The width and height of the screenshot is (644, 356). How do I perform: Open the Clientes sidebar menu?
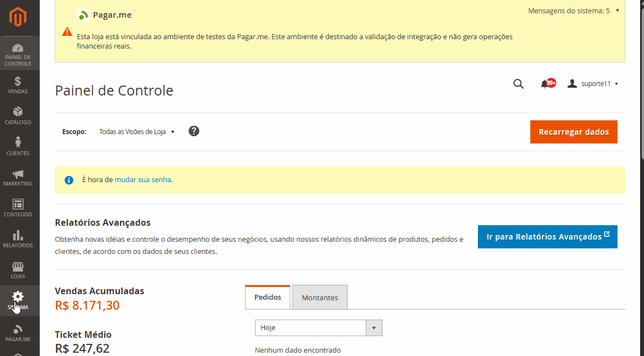[18, 147]
